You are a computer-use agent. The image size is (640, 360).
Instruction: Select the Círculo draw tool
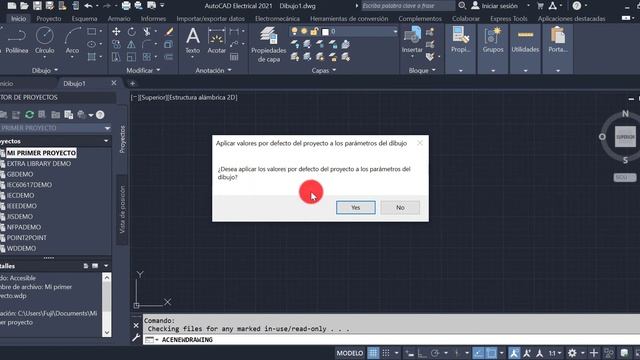[x=44, y=41]
